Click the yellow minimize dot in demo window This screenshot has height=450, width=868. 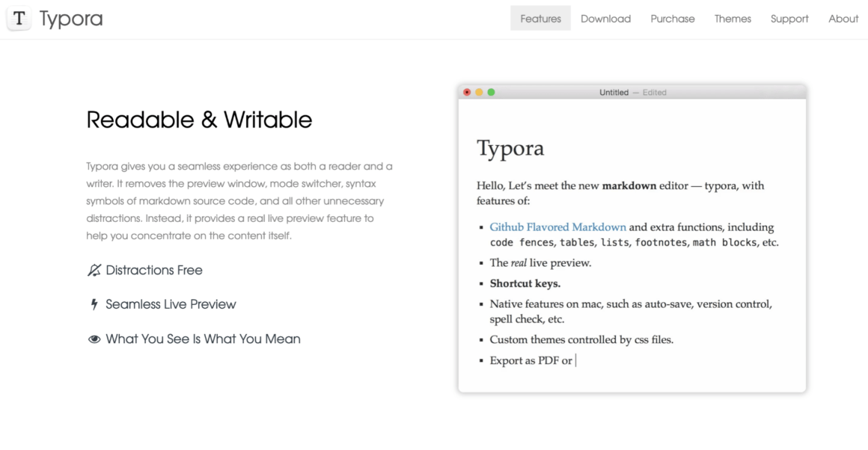(x=479, y=92)
